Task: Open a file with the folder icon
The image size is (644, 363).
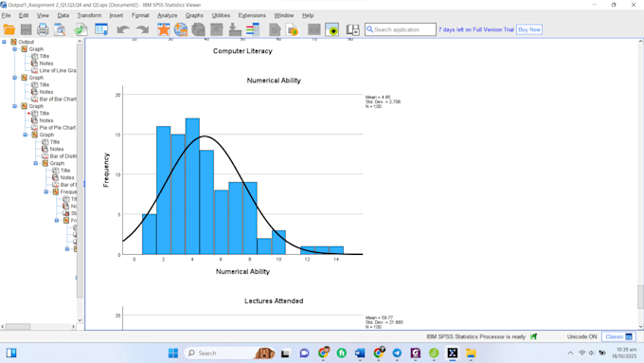Action: pos(9,29)
